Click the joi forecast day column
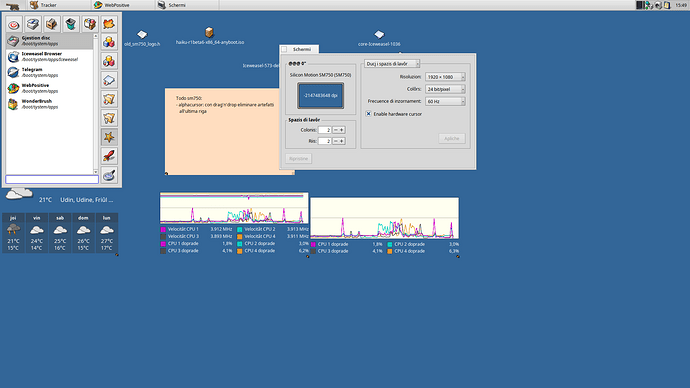The image size is (690, 388). click(x=13, y=233)
